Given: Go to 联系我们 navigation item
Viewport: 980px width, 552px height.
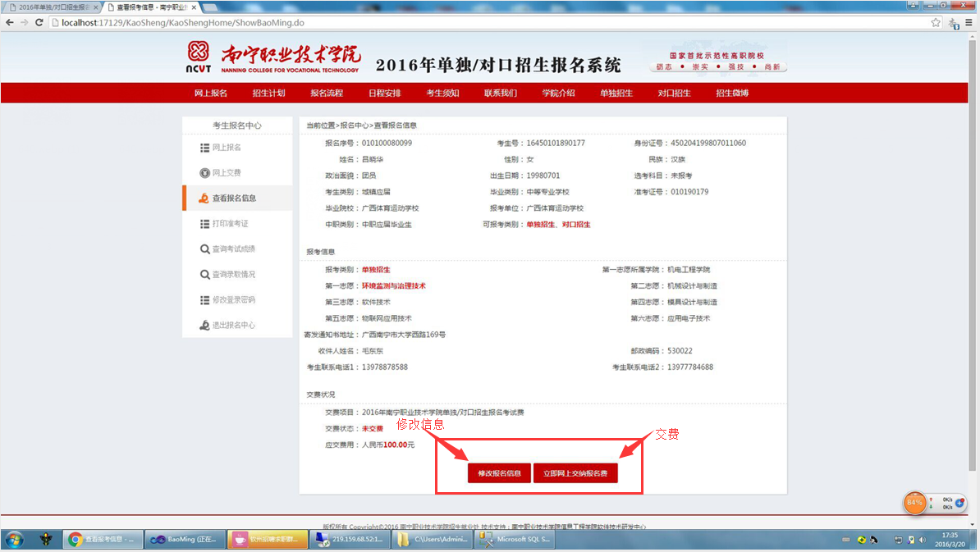Looking at the screenshot, I should pos(500,94).
